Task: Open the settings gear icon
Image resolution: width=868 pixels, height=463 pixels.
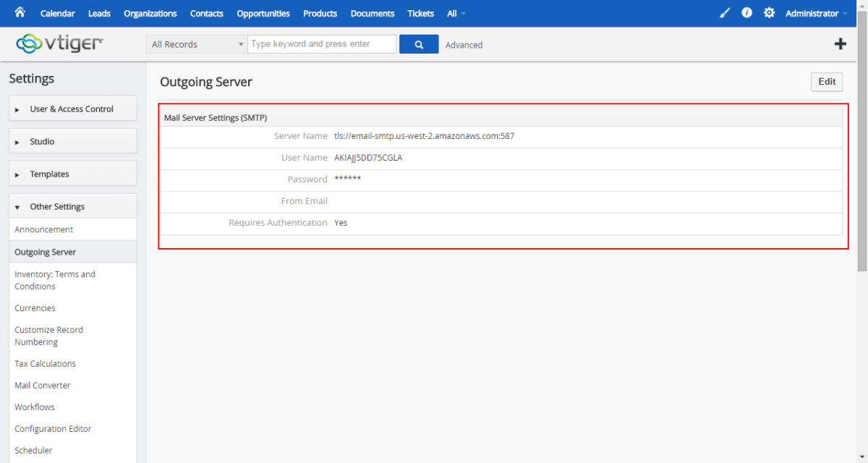Action: [x=769, y=13]
